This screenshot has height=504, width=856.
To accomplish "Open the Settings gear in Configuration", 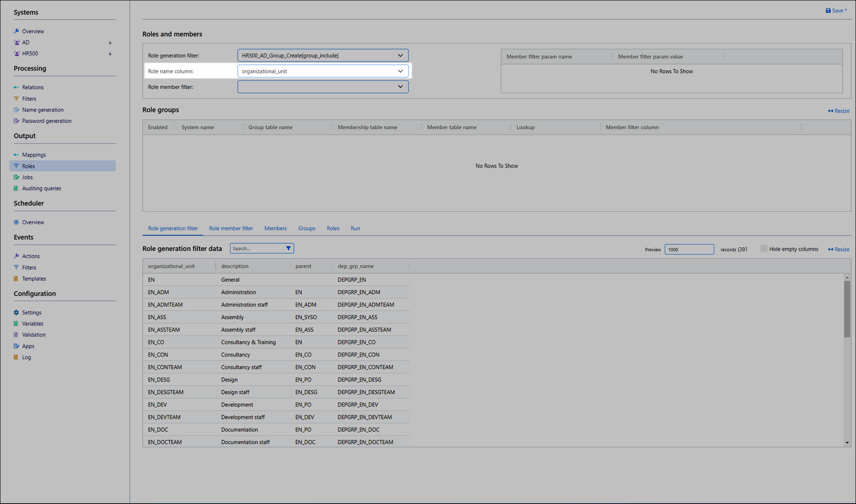I will 16,312.
